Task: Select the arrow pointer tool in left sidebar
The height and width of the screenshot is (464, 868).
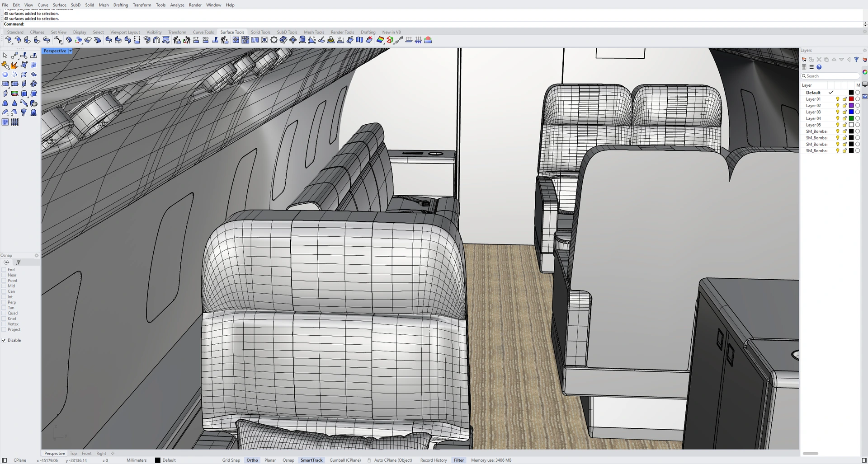Action: coord(5,56)
